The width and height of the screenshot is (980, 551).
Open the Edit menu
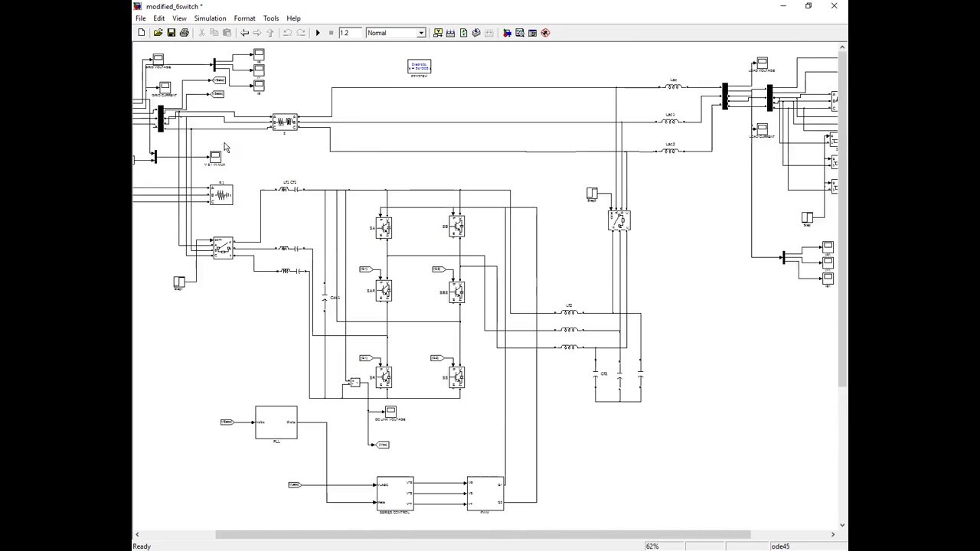(x=158, y=18)
